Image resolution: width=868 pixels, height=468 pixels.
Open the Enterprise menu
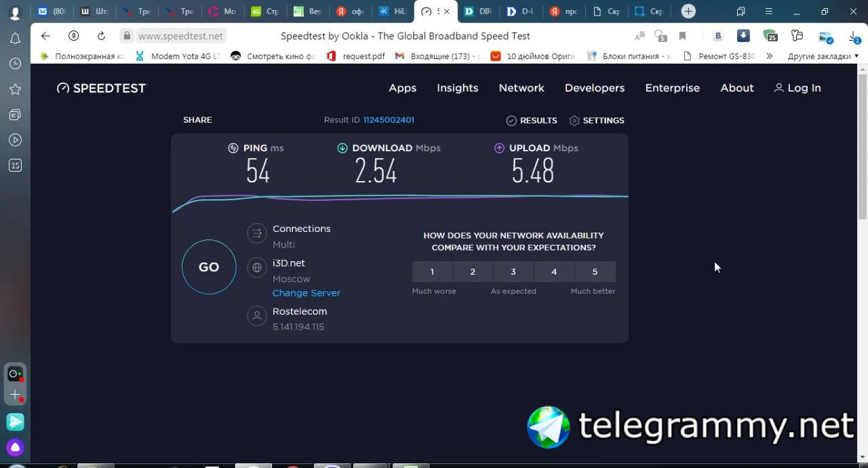point(673,88)
